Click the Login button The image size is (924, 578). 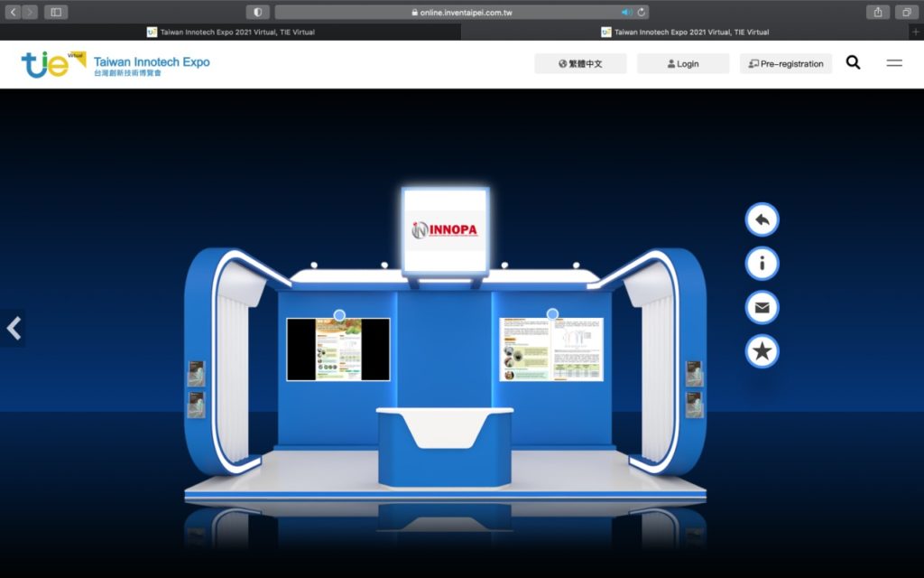coord(683,63)
